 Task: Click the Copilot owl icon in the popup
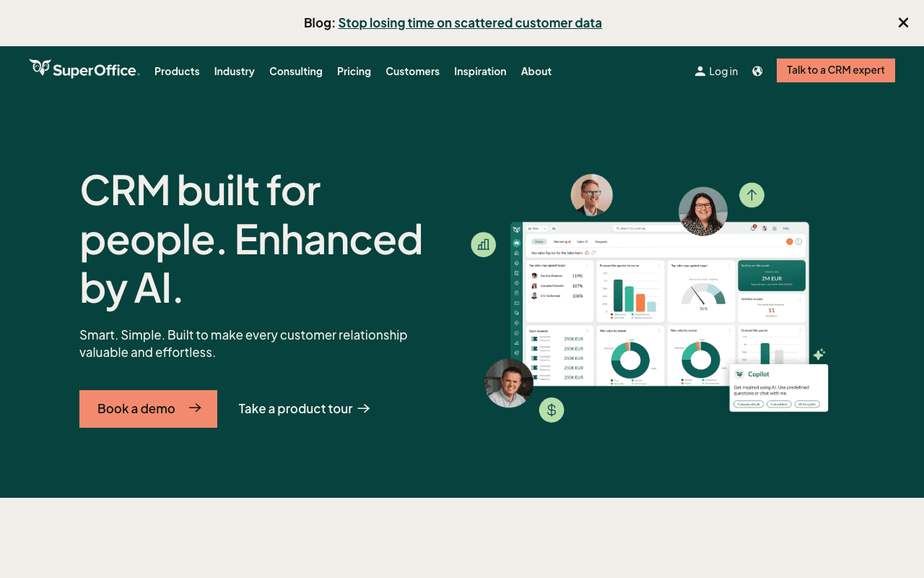click(x=739, y=374)
